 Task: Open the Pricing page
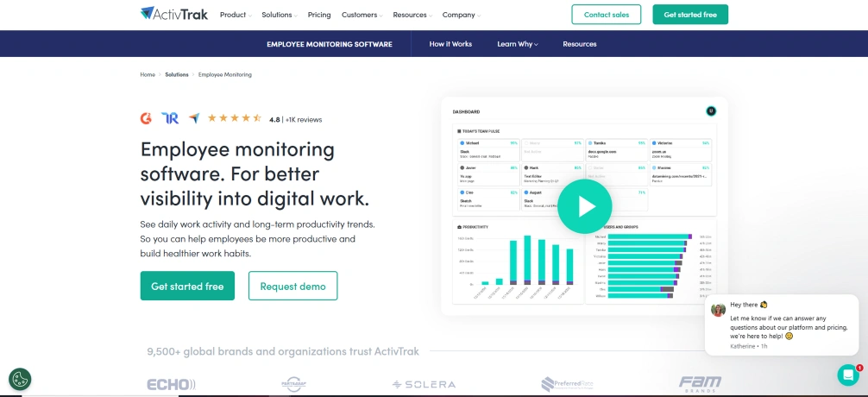click(x=319, y=15)
